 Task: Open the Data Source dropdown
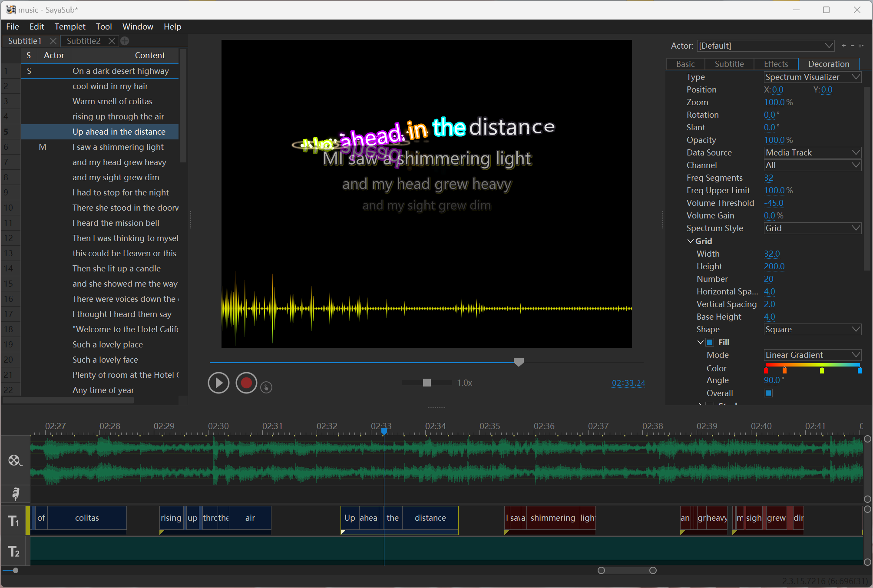[812, 152]
